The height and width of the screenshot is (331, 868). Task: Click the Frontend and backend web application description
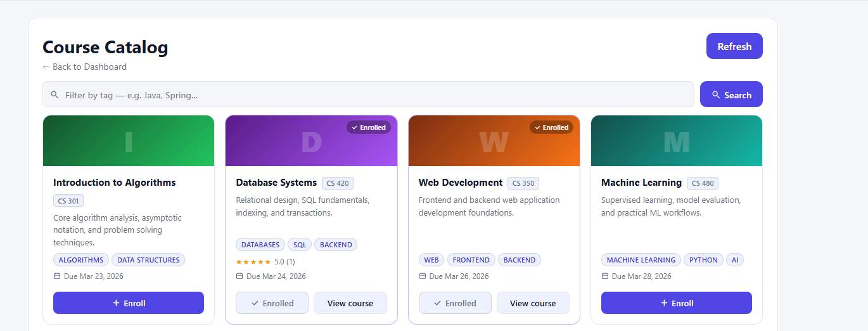click(489, 206)
